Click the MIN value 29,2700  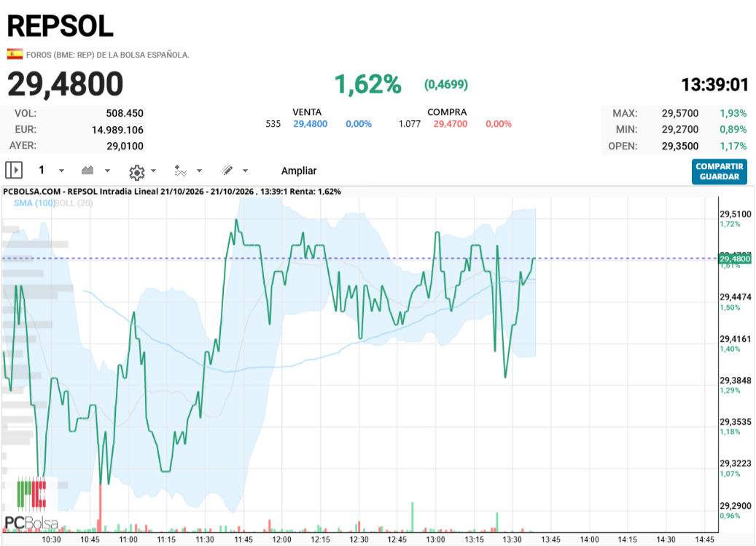tap(680, 129)
